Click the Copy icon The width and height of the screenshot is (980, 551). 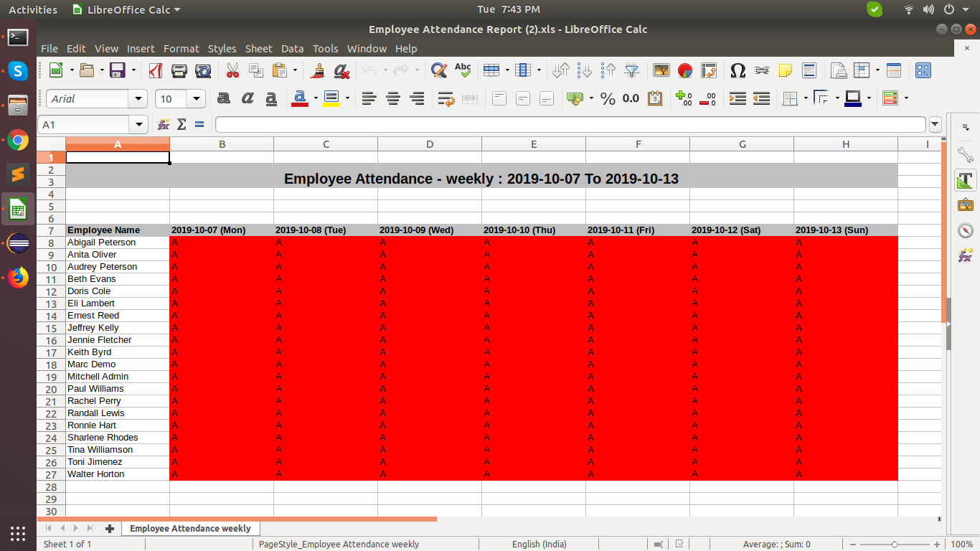pos(256,70)
